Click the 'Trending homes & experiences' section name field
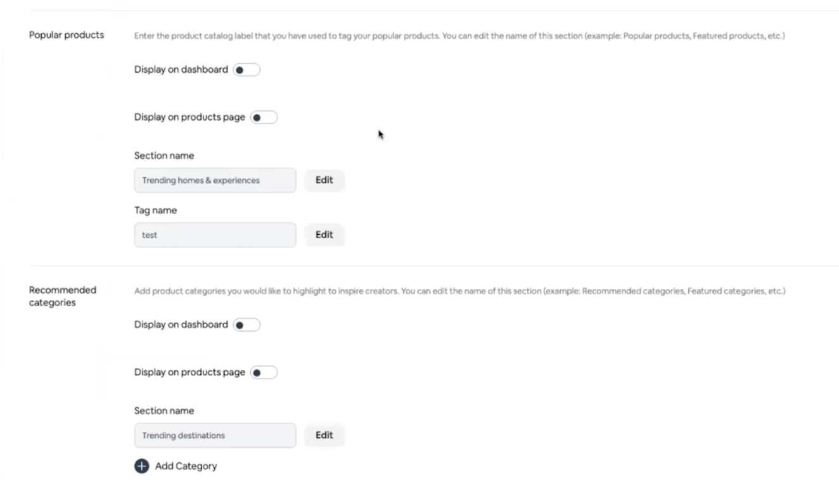Viewport: 839px width, 504px height. [215, 180]
